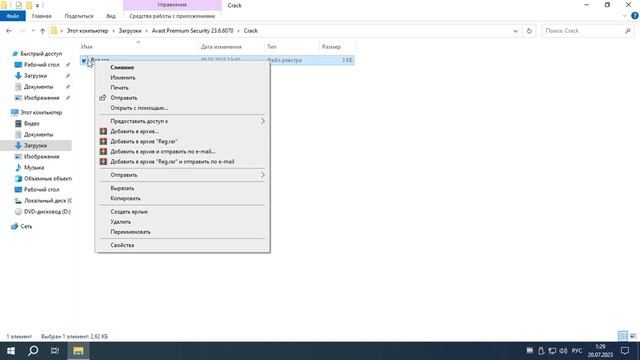Open the Поделиться ribbon tab
The height and width of the screenshot is (360, 640).
(79, 16)
